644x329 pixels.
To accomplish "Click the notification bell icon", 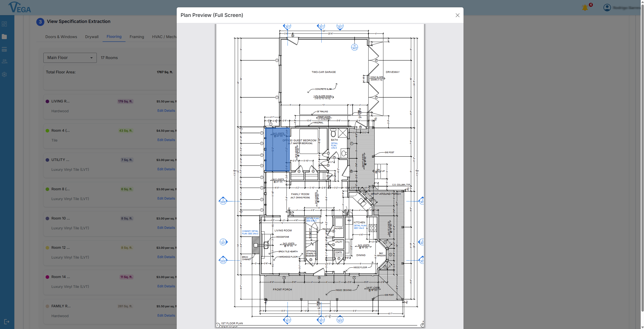I will (x=585, y=8).
